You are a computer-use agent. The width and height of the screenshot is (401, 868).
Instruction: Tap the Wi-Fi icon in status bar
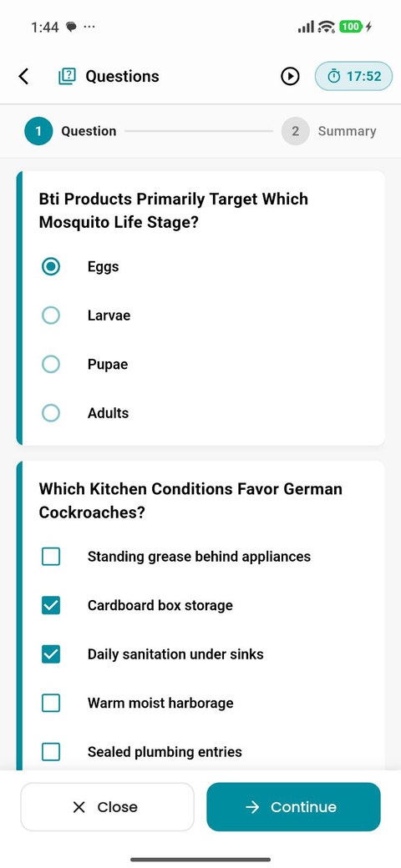tap(326, 27)
